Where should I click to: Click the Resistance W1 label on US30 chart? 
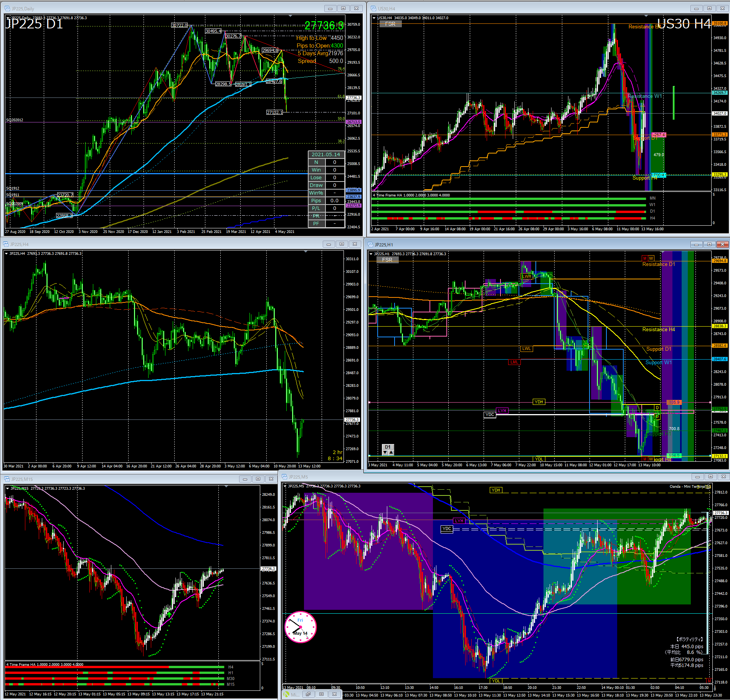645,96
